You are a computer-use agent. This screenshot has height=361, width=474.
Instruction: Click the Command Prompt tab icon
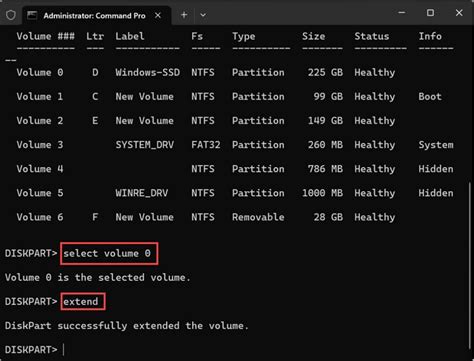(x=32, y=15)
